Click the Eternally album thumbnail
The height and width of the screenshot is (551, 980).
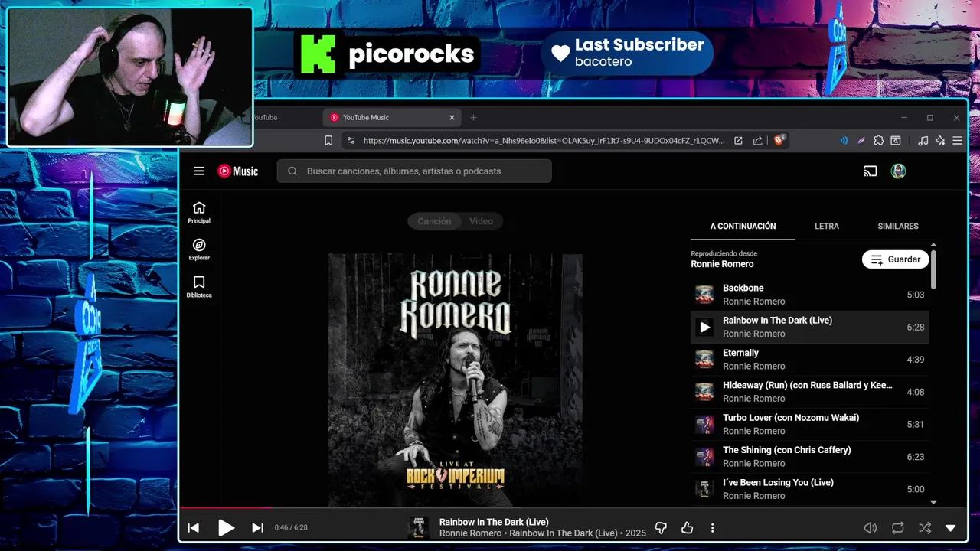click(704, 360)
